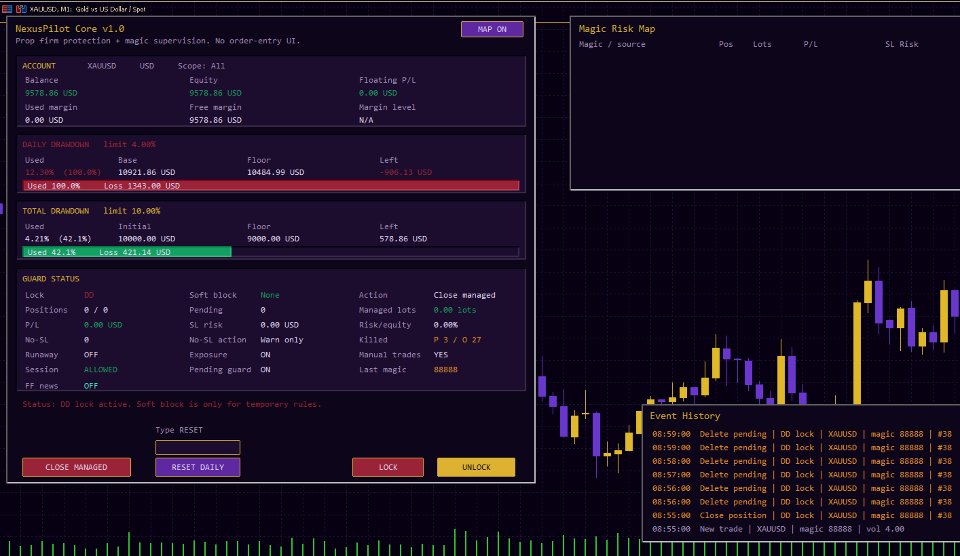Click the Magic / source column header
Image resolution: width=960 pixels, height=556 pixels.
pos(612,44)
